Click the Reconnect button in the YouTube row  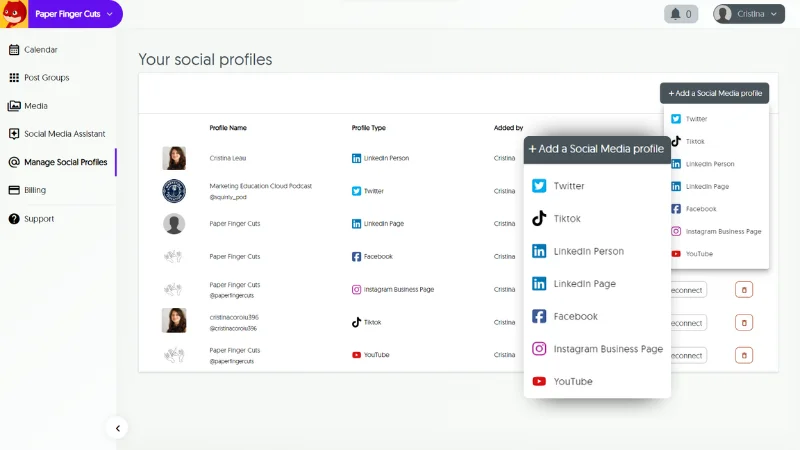(x=688, y=355)
